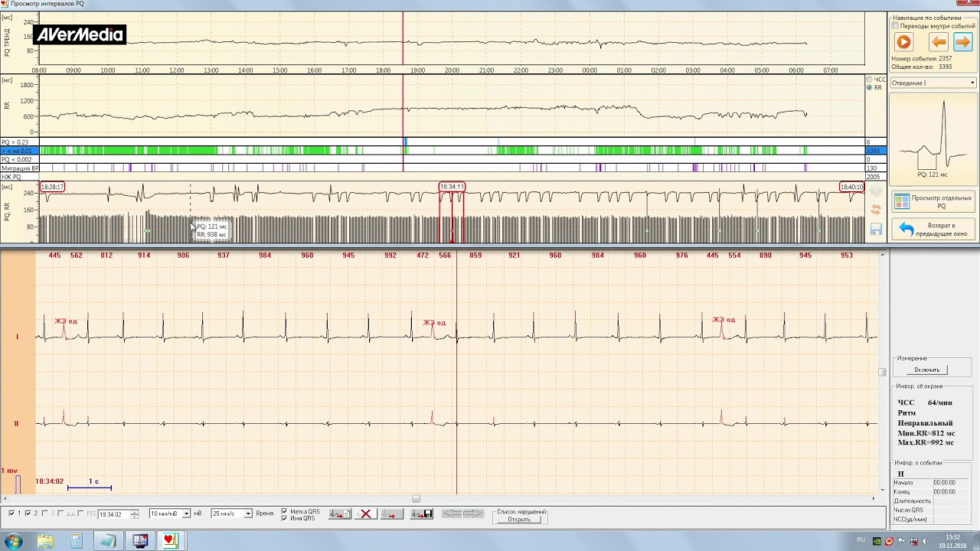Image resolution: width=980 pixels, height=551 pixels.
Task: Click the horizontal scrollbar thumb under ECG
Action: tap(416, 499)
